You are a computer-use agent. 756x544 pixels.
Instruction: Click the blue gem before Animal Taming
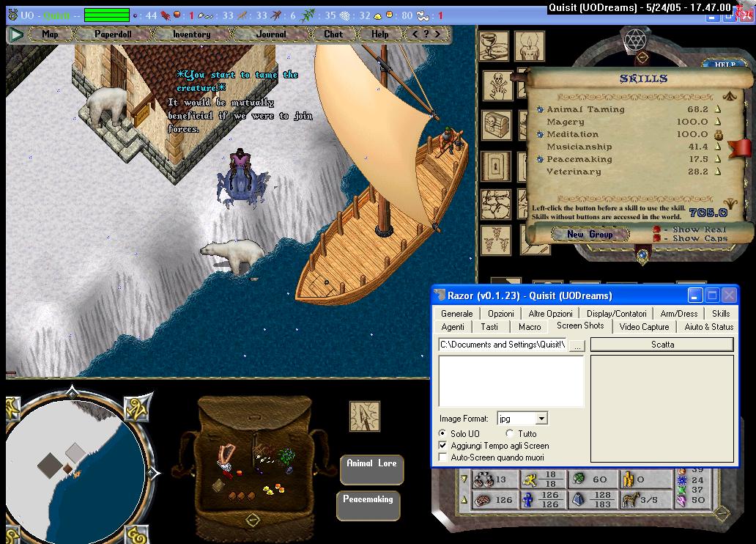click(x=540, y=109)
